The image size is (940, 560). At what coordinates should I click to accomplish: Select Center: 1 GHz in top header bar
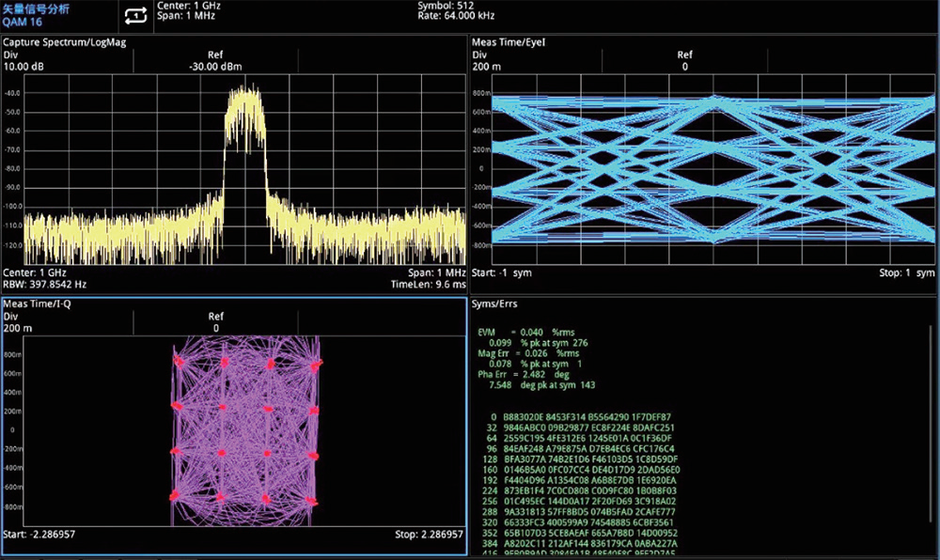(x=188, y=6)
